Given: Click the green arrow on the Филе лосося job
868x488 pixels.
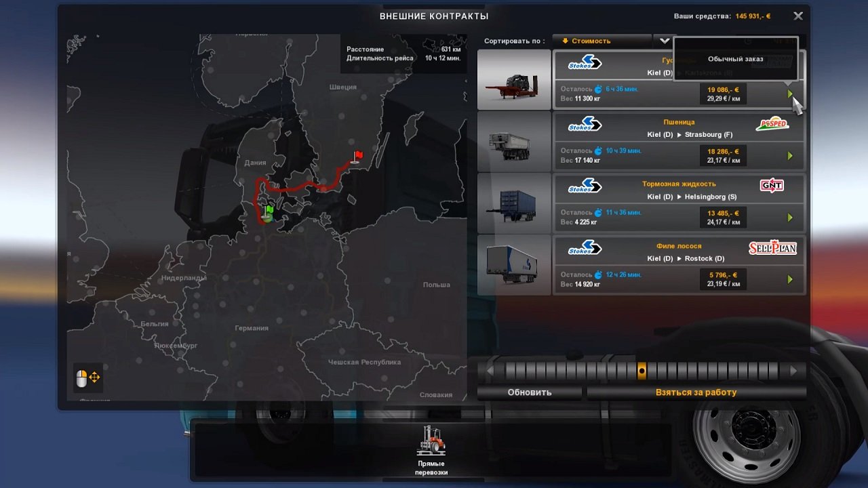Looking at the screenshot, I should point(789,279).
